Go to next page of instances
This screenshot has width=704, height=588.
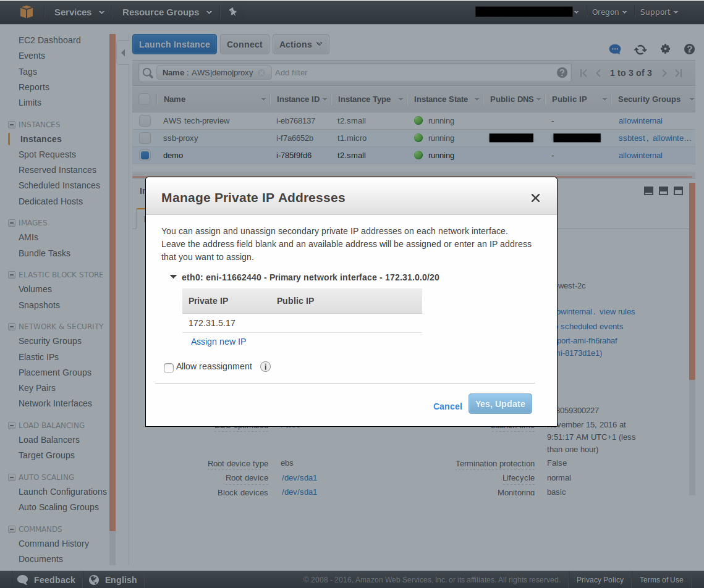click(x=664, y=73)
